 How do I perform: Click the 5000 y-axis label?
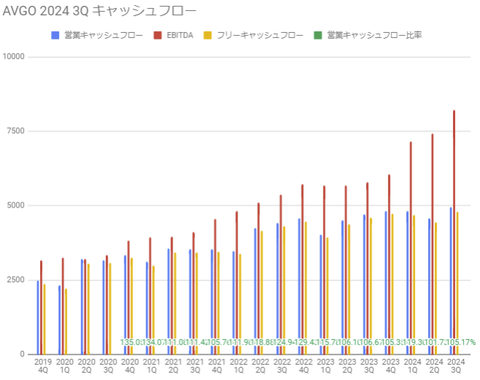(16, 205)
